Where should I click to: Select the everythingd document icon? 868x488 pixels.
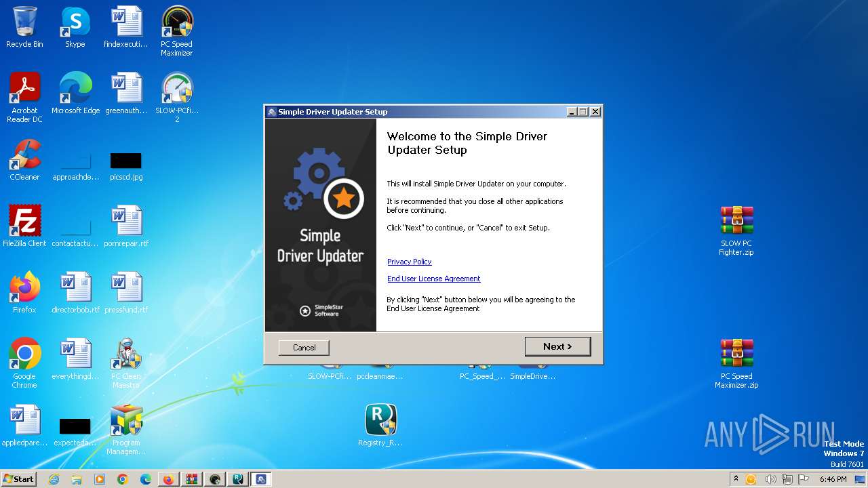coord(75,359)
